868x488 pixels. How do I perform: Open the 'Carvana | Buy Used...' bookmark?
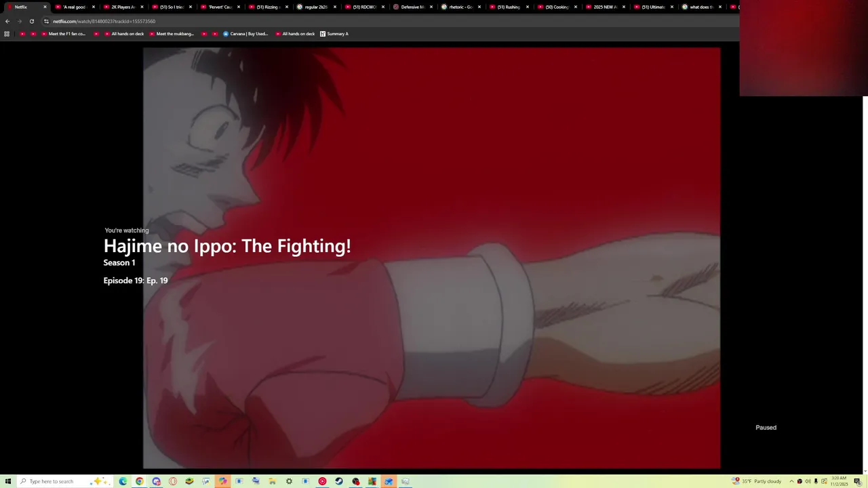[245, 34]
